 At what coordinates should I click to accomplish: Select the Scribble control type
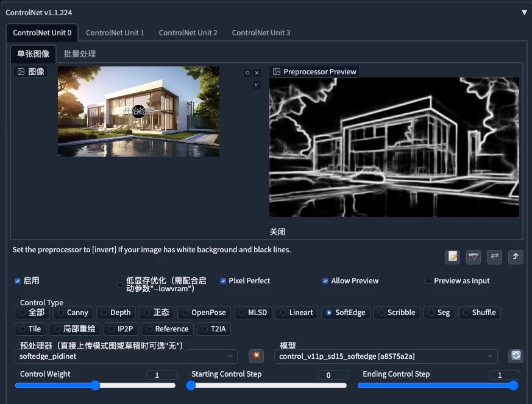coord(397,312)
